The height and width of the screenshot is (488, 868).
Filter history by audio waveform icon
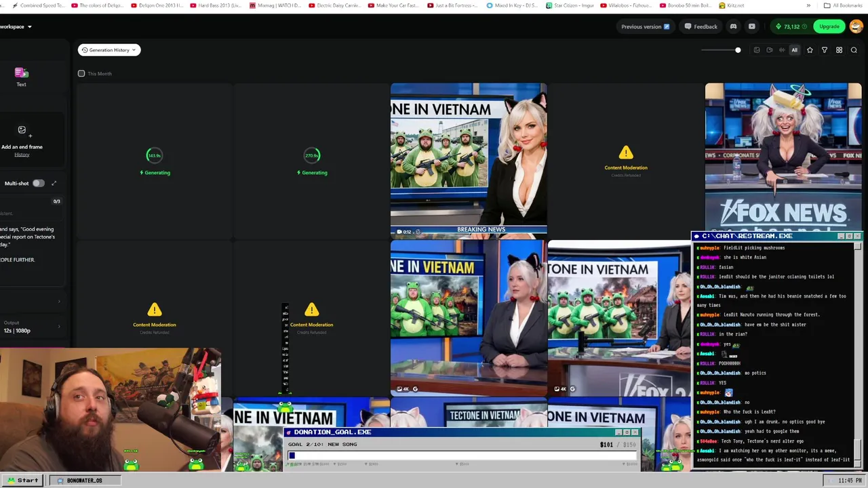[782, 50]
